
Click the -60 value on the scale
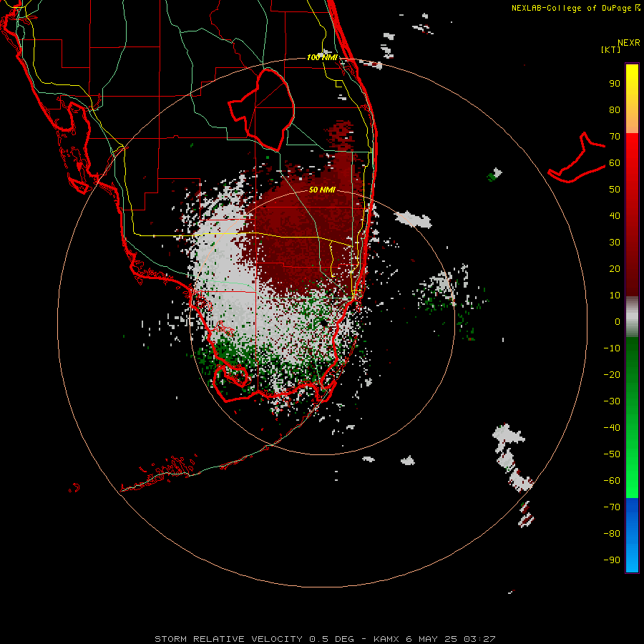click(612, 481)
